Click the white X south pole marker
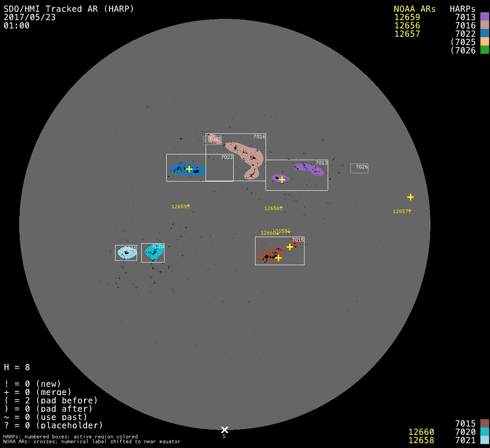This screenshot has width=490, height=448. click(224, 430)
